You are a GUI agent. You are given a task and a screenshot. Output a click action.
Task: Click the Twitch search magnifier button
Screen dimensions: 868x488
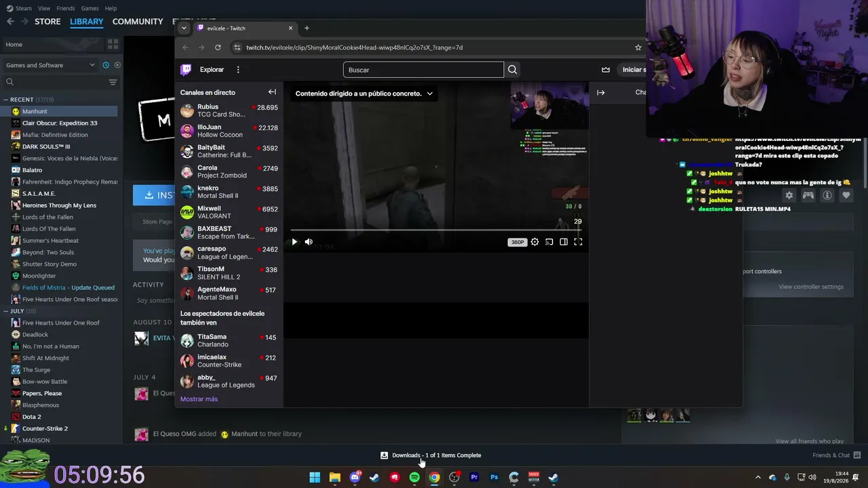tap(513, 70)
